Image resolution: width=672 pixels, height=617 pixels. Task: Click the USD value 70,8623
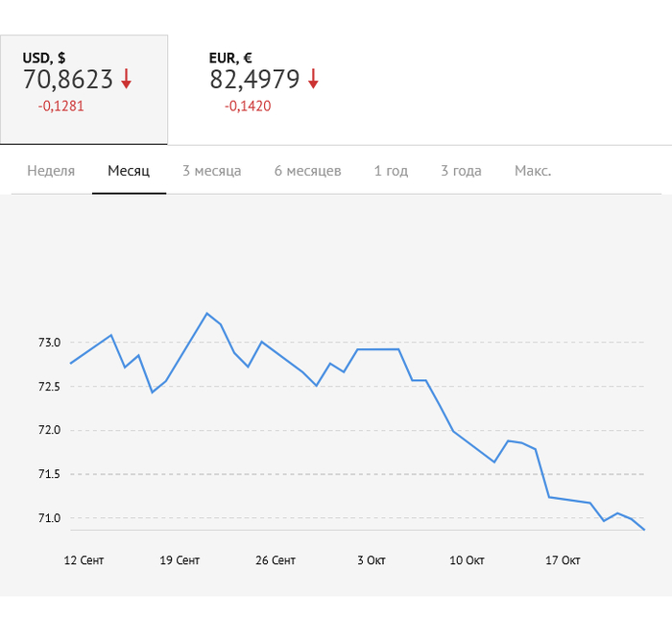[x=68, y=80]
